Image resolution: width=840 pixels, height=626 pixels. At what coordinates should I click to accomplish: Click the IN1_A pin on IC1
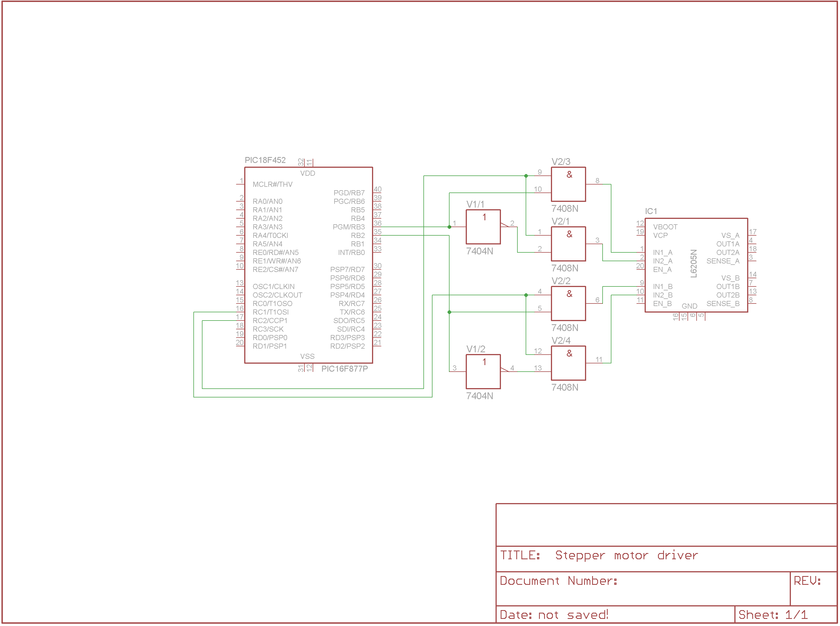pos(663,253)
